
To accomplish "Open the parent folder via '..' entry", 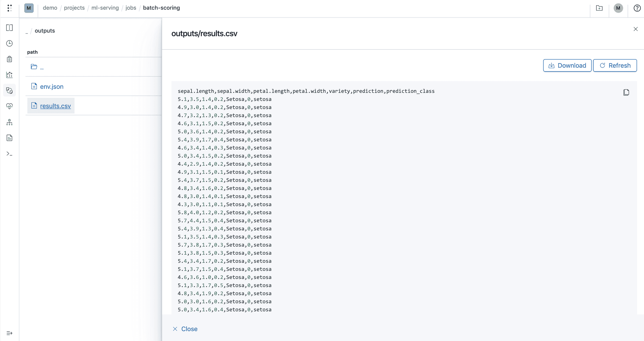I will (42, 67).
